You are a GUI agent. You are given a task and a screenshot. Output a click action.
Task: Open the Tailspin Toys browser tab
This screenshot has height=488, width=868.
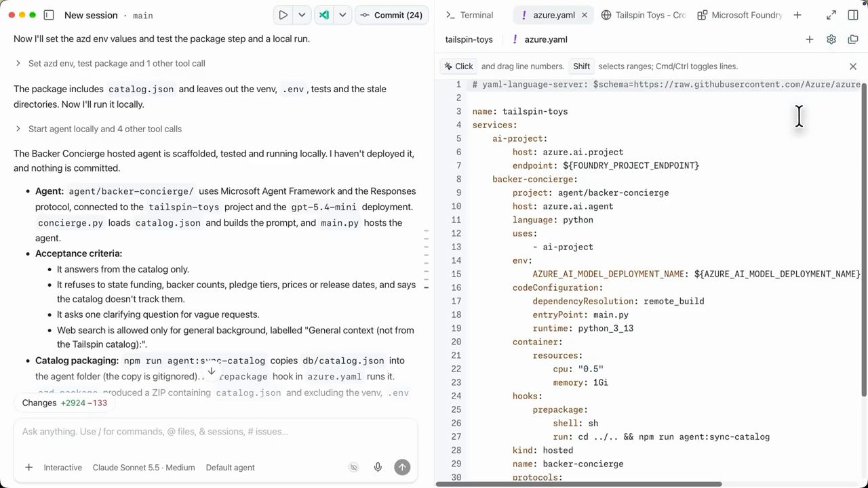tap(644, 15)
